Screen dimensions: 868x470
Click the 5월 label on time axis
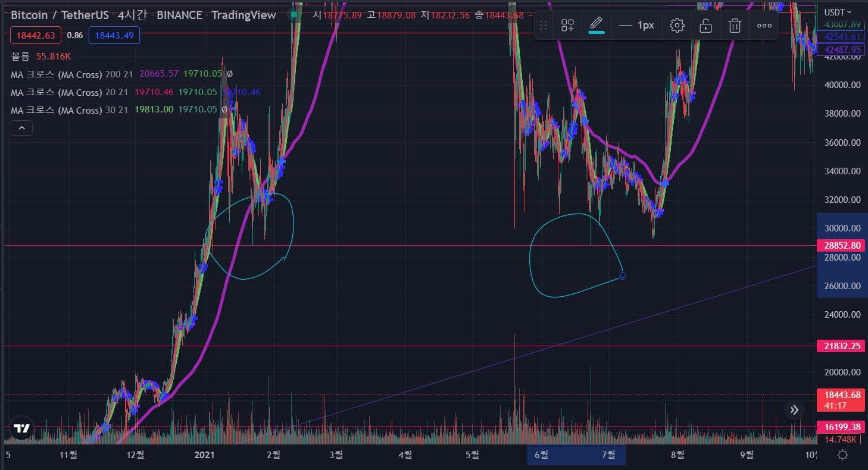coord(472,455)
